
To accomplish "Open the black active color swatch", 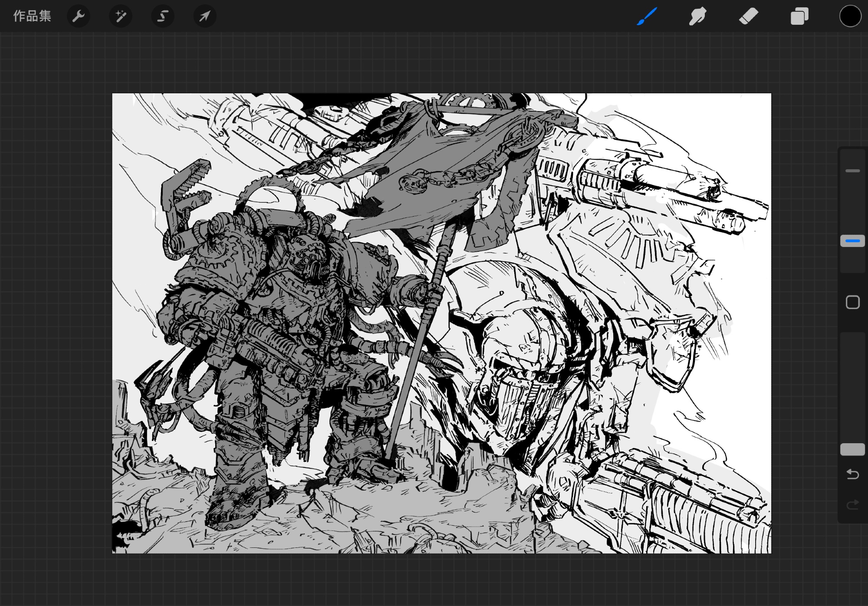I will (850, 16).
